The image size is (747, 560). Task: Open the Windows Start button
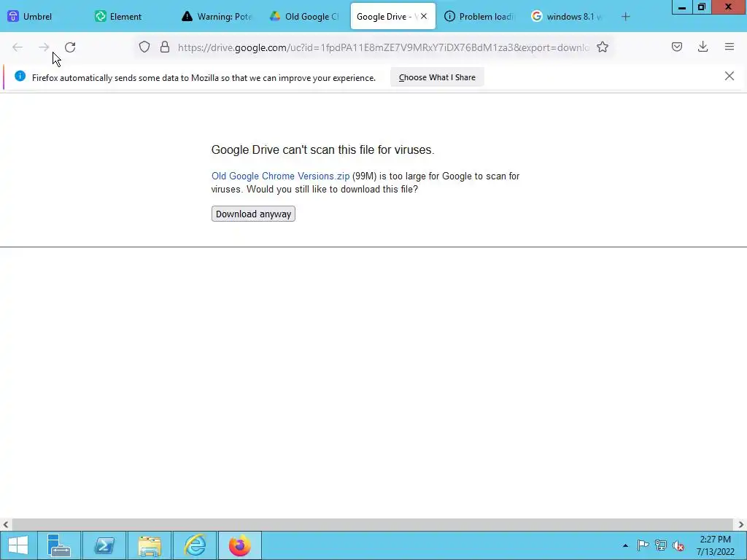[18, 545]
